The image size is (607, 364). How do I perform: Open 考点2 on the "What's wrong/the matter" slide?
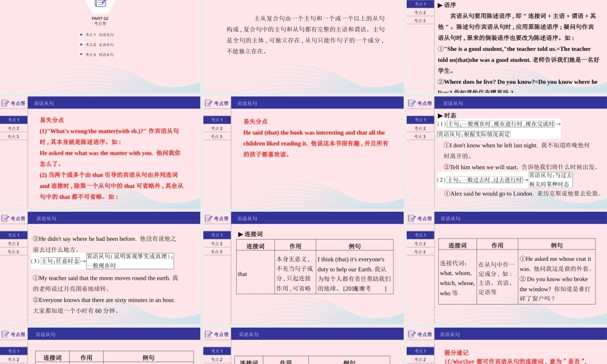13,128
